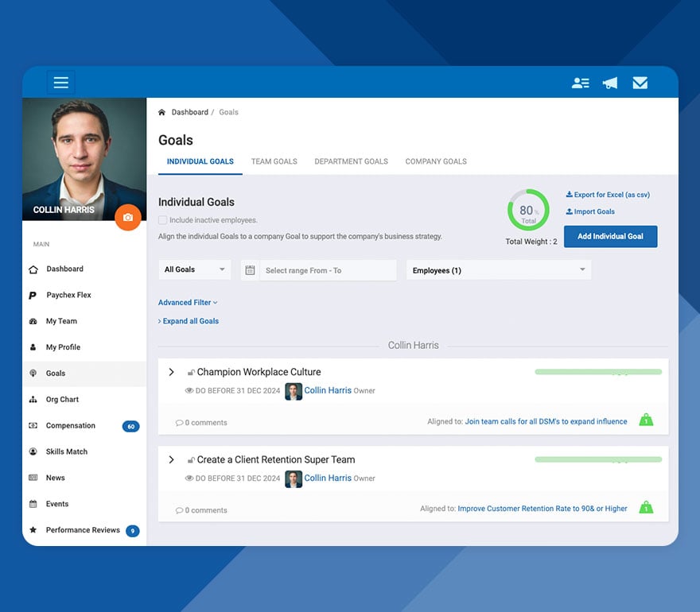Click the green lock icon on Champion Workplace Culture
Viewport: 700px width, 612px height.
pos(646,419)
